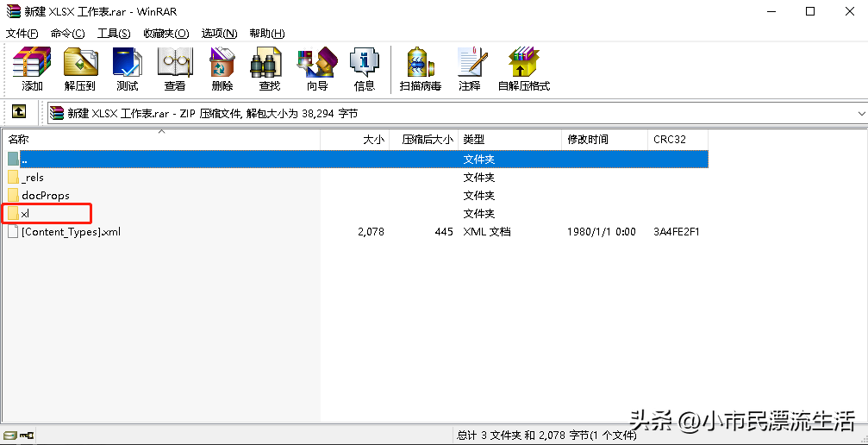Screen dimensions: 868x445
Task: Sort by CRC32 column header
Action: pyautogui.click(x=678, y=140)
